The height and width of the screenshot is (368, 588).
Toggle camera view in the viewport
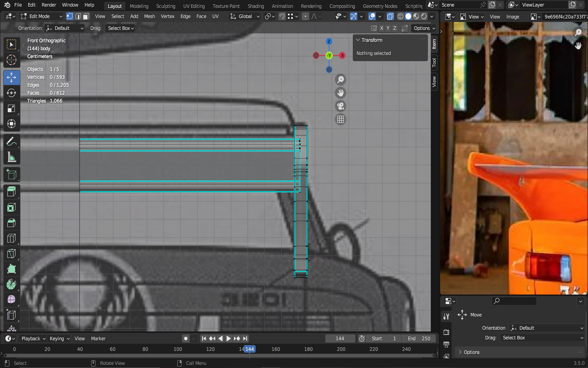point(340,106)
